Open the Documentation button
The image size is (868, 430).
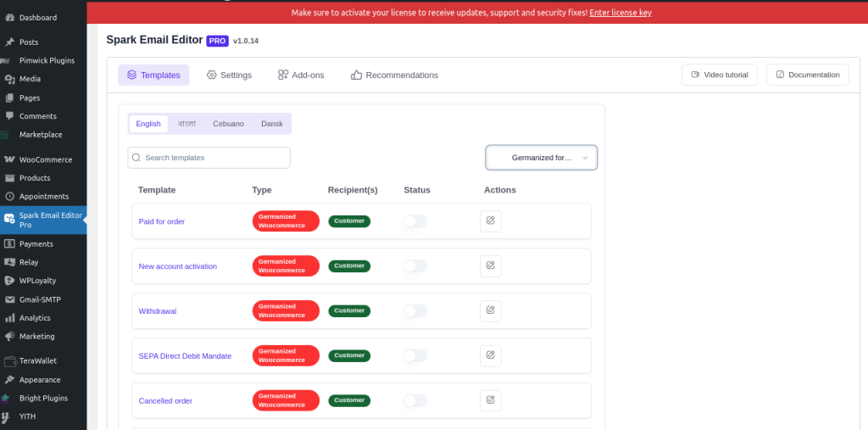(808, 75)
